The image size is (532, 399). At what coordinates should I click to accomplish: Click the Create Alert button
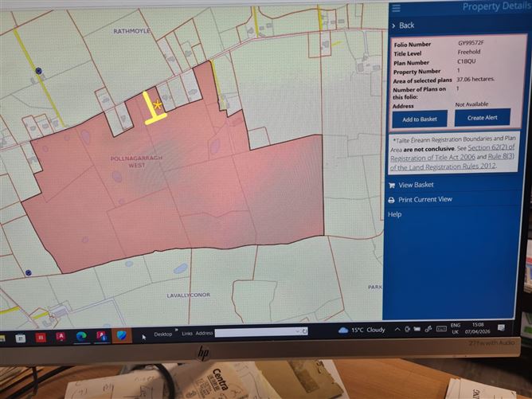(x=482, y=118)
